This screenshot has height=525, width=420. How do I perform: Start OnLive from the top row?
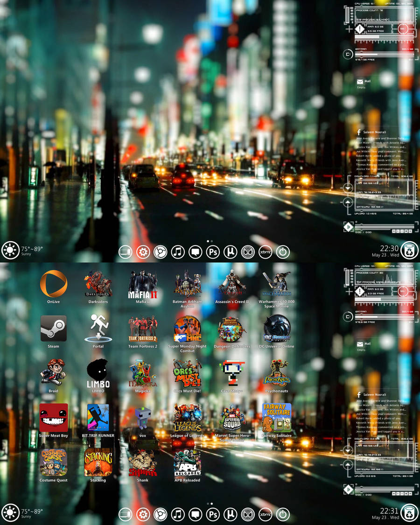[x=53, y=284]
